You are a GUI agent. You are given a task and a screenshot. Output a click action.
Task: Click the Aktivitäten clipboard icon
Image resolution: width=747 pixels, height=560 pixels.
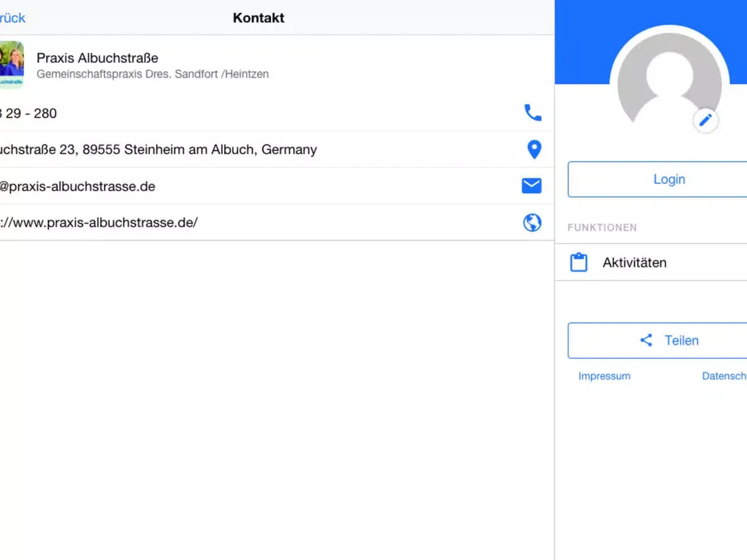coord(579,262)
